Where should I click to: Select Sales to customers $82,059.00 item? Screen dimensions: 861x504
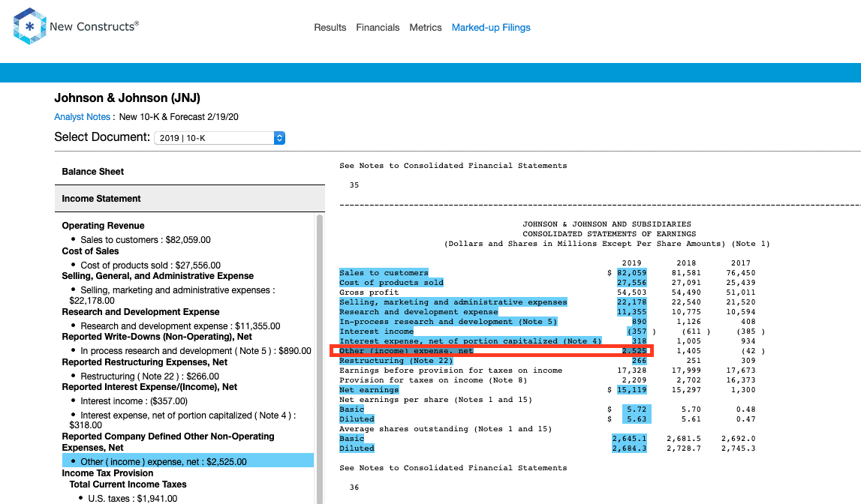coord(145,240)
